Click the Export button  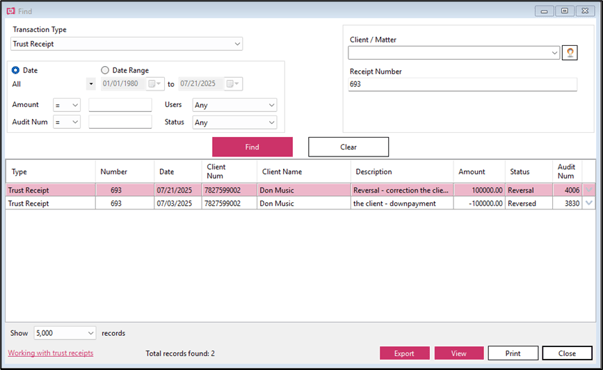[405, 353]
